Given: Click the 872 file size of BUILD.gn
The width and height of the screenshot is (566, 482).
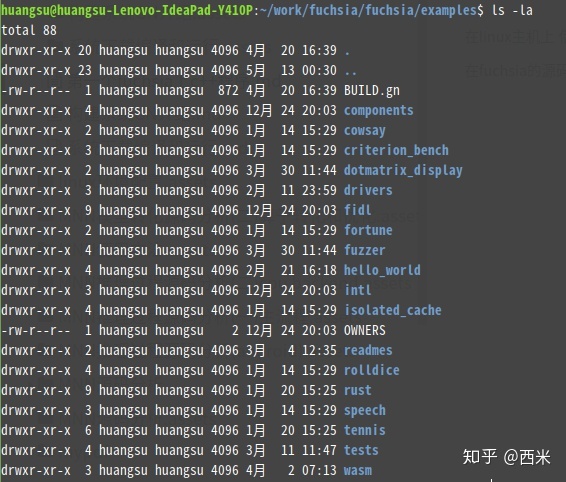Looking at the screenshot, I should tap(228, 91).
